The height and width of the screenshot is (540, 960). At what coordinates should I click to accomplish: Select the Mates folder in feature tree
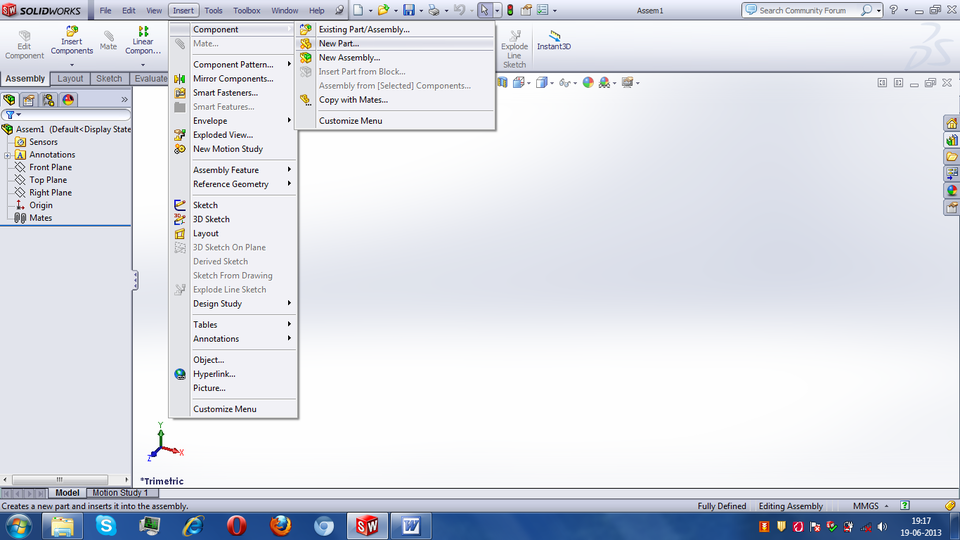coord(40,218)
